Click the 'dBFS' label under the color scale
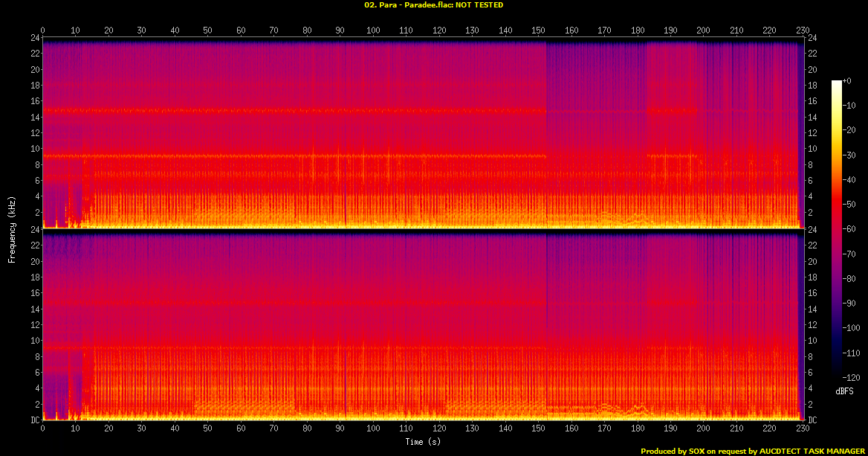Image resolution: width=868 pixels, height=456 pixels. pyautogui.click(x=843, y=390)
